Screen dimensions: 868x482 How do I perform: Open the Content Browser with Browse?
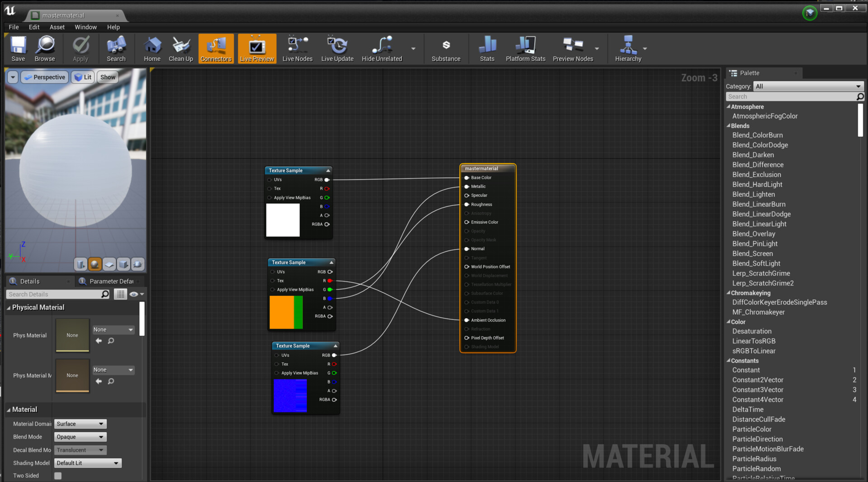click(45, 48)
